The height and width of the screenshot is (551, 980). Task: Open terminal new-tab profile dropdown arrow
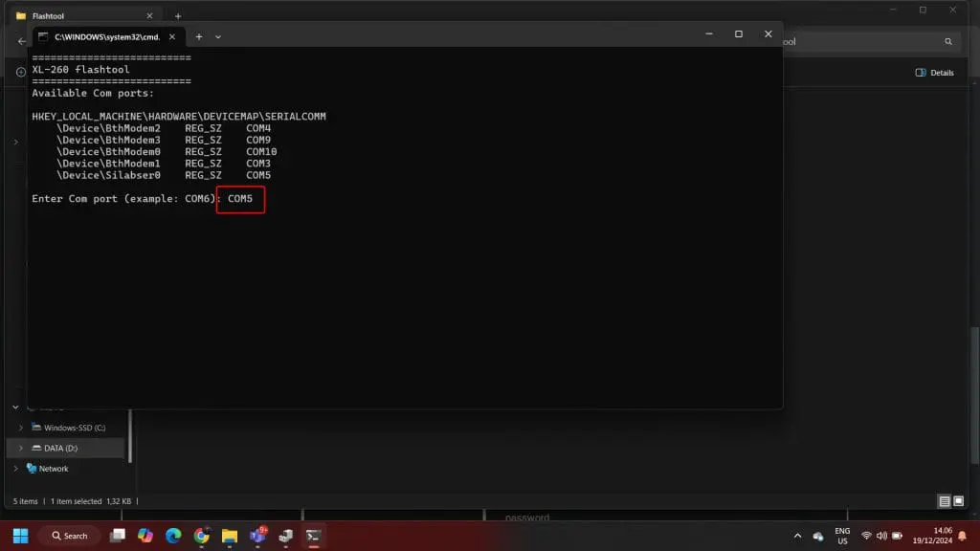[x=218, y=36]
